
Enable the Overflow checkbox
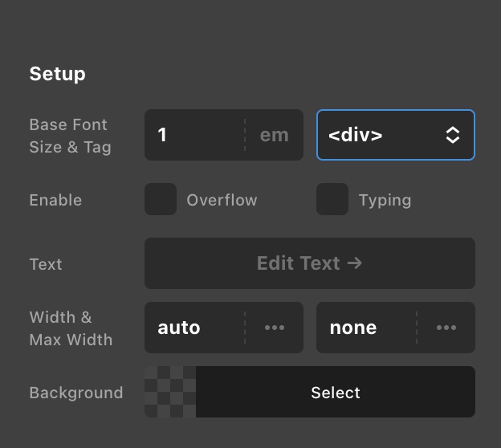tap(161, 199)
